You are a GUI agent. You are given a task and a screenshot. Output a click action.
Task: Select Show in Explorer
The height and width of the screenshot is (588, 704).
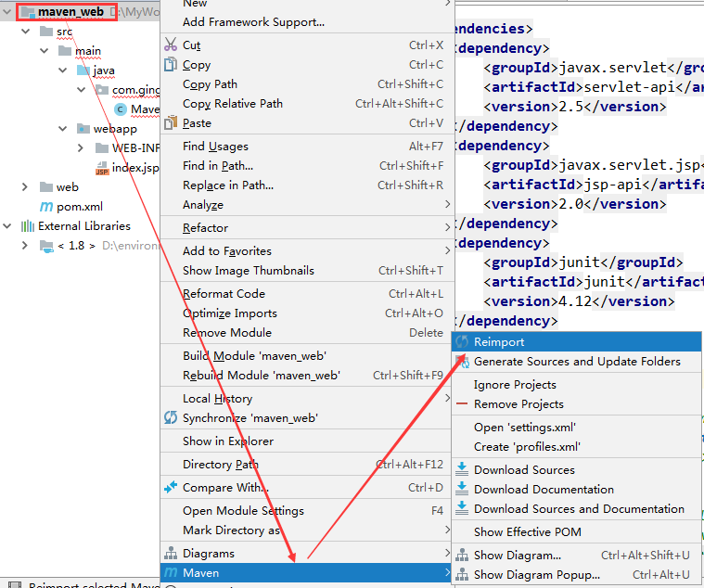pyautogui.click(x=307, y=441)
